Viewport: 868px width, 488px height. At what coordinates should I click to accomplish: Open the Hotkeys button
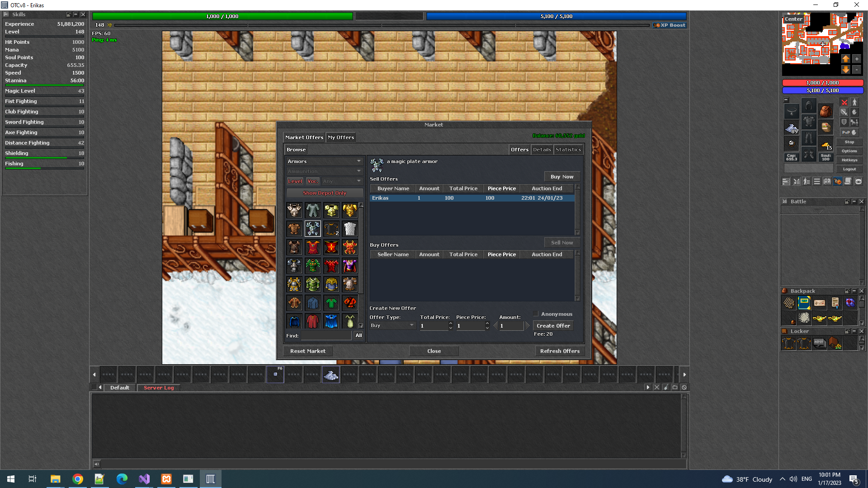coord(849,160)
